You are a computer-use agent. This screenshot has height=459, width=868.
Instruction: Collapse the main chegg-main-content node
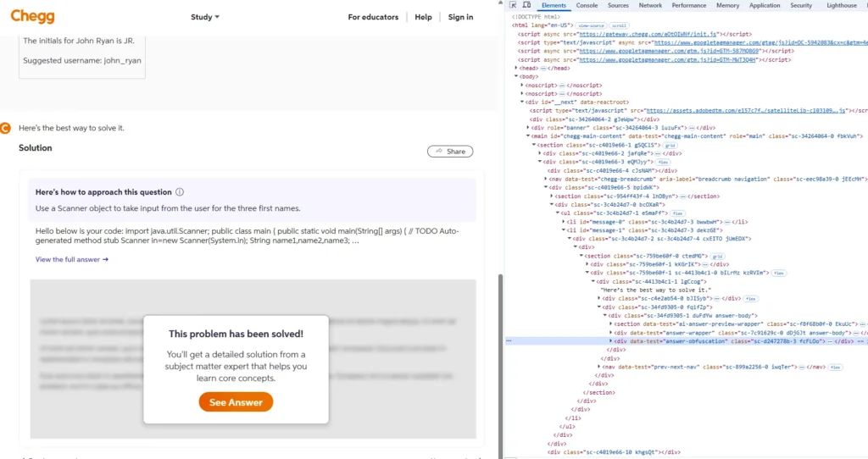pyautogui.click(x=527, y=136)
